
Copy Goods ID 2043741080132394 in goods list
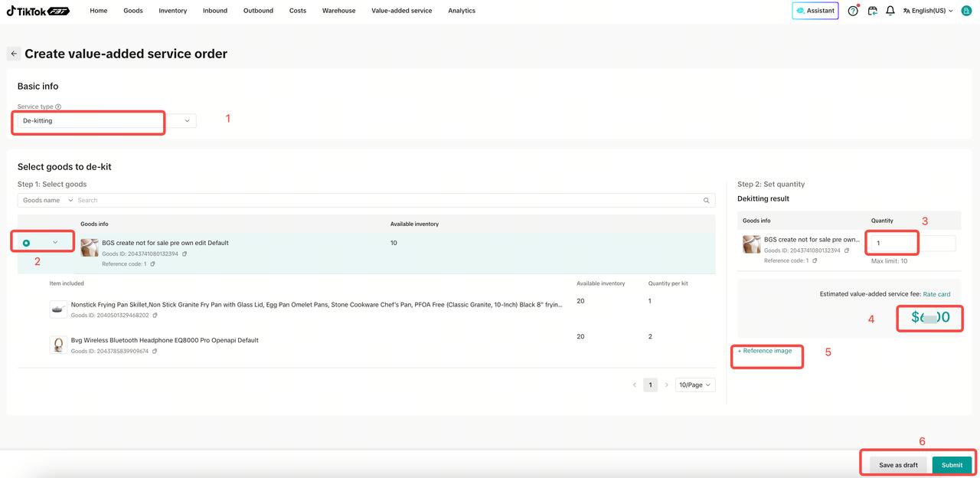[x=185, y=254]
